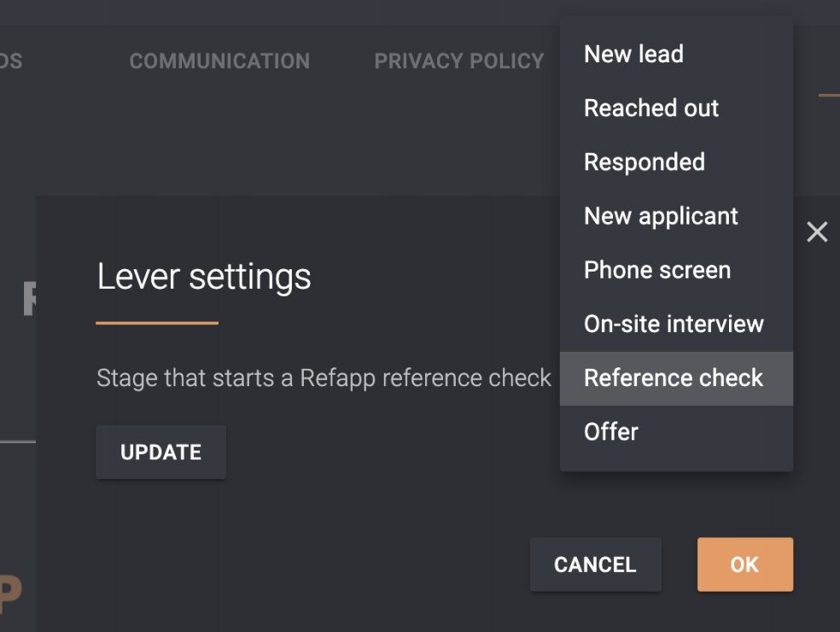Switch to the PRIVACY POLICY tab
Viewport: 840px width, 632px height.
(x=458, y=61)
